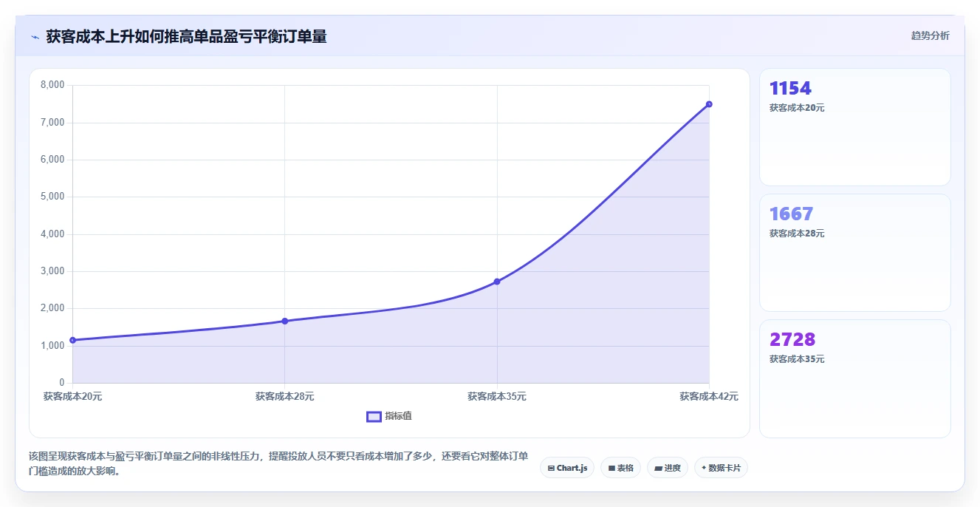Click 获客成本20元 caption in first card
The height and width of the screenshot is (507, 980).
797,108
